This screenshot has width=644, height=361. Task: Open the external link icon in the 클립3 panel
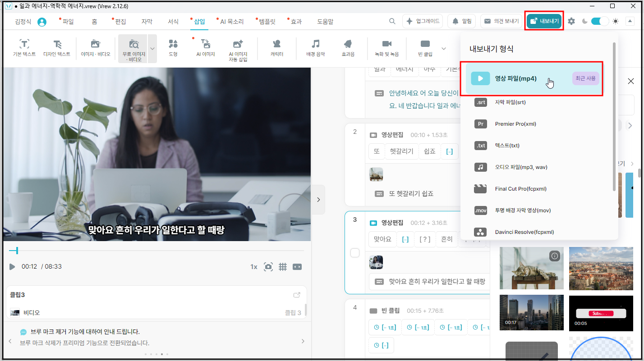[x=297, y=295]
